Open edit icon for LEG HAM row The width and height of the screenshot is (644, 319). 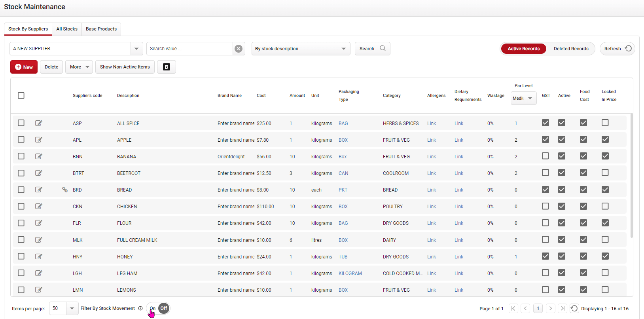[x=39, y=273]
